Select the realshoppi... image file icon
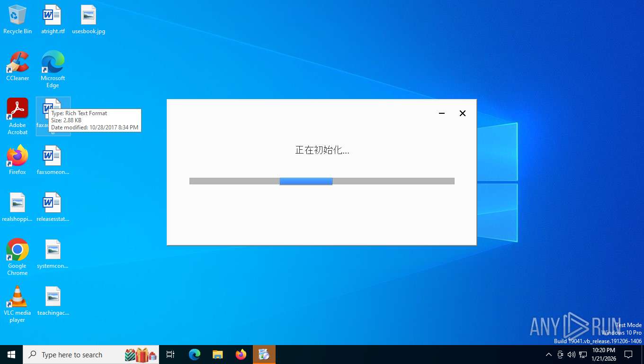Image resolution: width=644 pixels, height=364 pixels. click(x=18, y=207)
